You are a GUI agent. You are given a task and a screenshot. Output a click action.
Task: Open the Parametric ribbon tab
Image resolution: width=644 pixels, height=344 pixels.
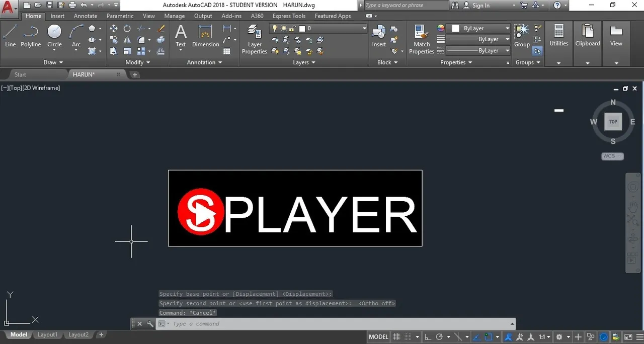tap(120, 16)
